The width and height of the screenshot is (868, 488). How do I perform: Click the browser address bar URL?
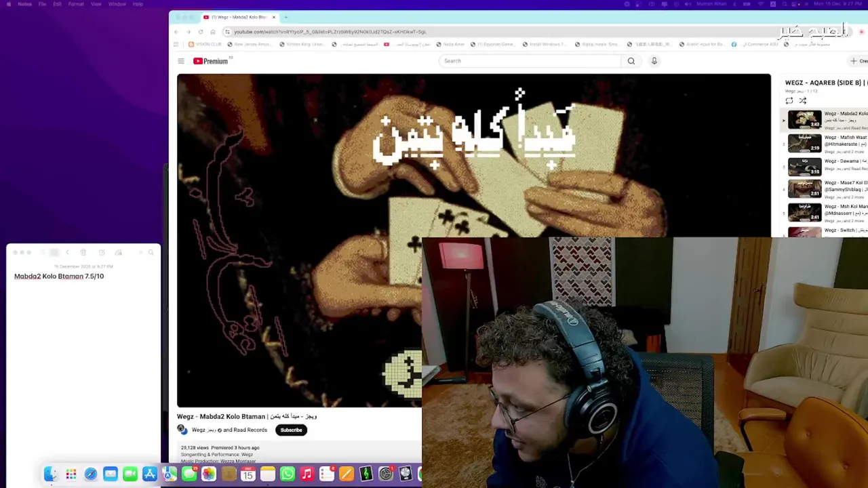330,32
